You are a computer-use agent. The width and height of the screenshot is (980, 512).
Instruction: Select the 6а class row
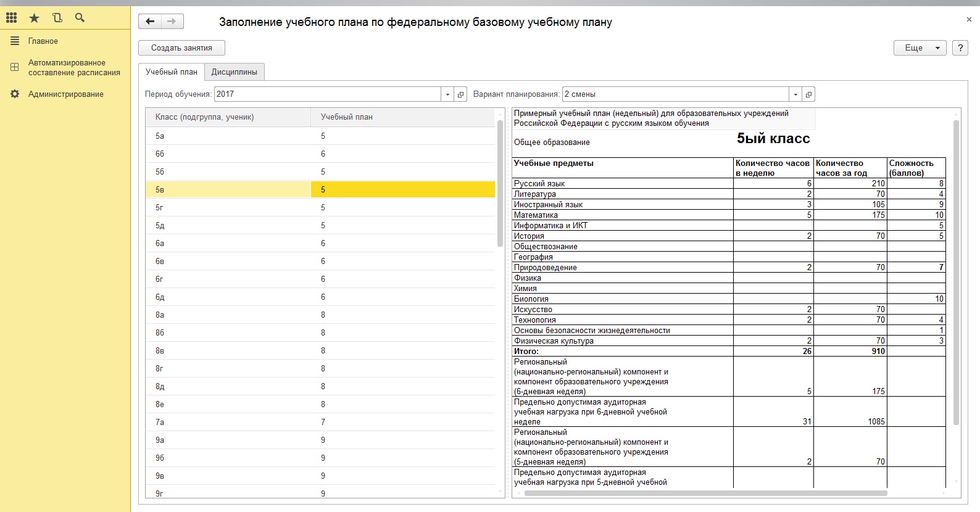click(228, 243)
